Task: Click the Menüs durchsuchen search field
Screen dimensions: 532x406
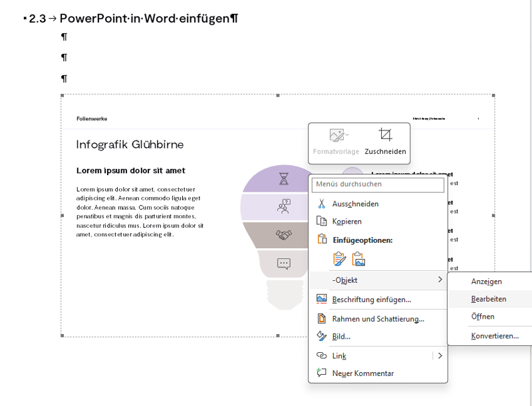Action: click(x=378, y=184)
